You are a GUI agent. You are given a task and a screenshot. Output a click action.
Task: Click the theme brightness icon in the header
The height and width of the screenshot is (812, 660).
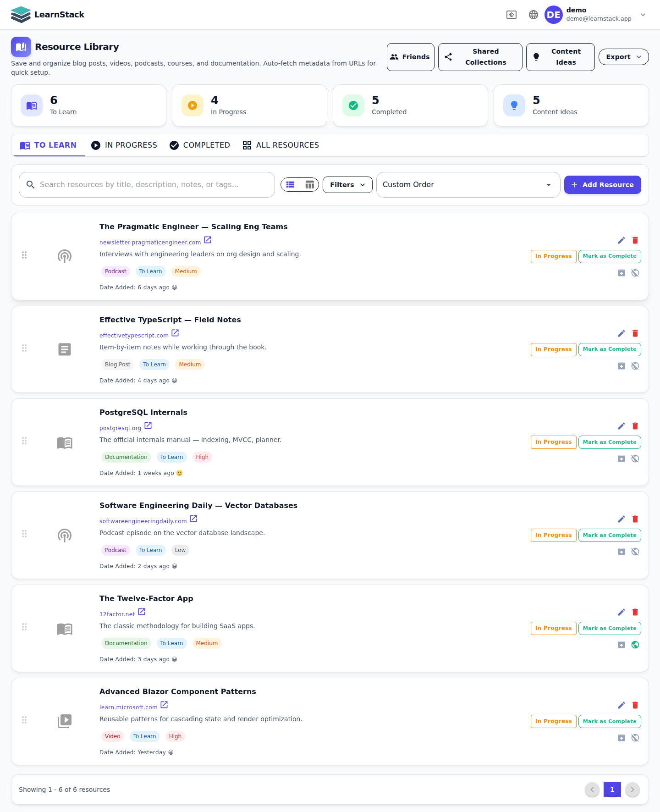point(511,15)
